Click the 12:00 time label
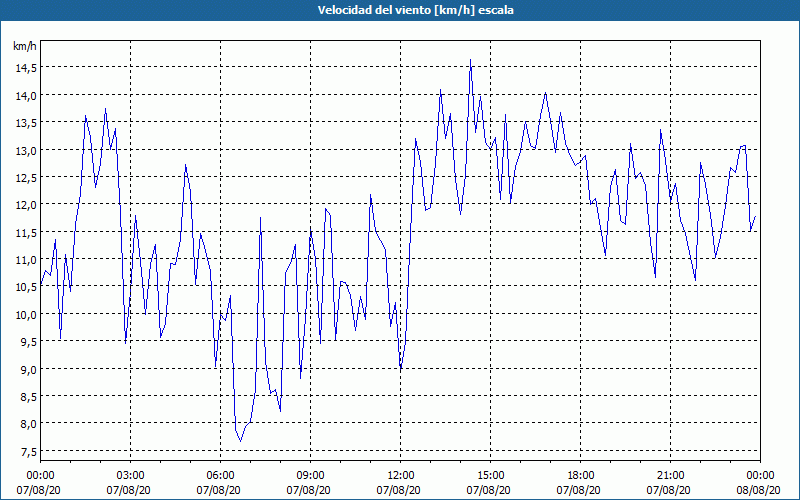Screen dimensions: 800x500 pos(401,476)
